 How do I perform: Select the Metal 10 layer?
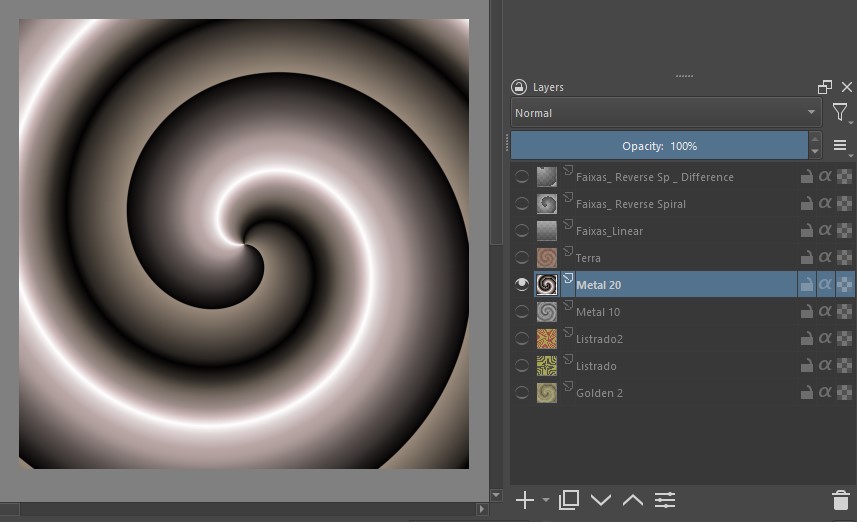(598, 312)
